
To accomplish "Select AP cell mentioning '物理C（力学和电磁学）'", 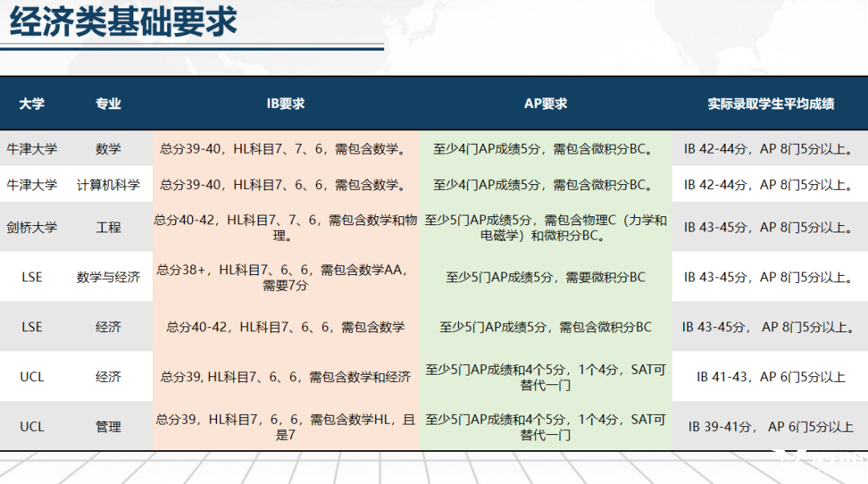I will pos(546,228).
